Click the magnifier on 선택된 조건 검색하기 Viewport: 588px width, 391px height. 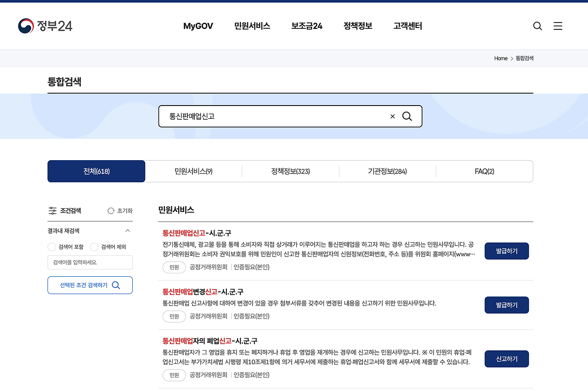pos(116,285)
